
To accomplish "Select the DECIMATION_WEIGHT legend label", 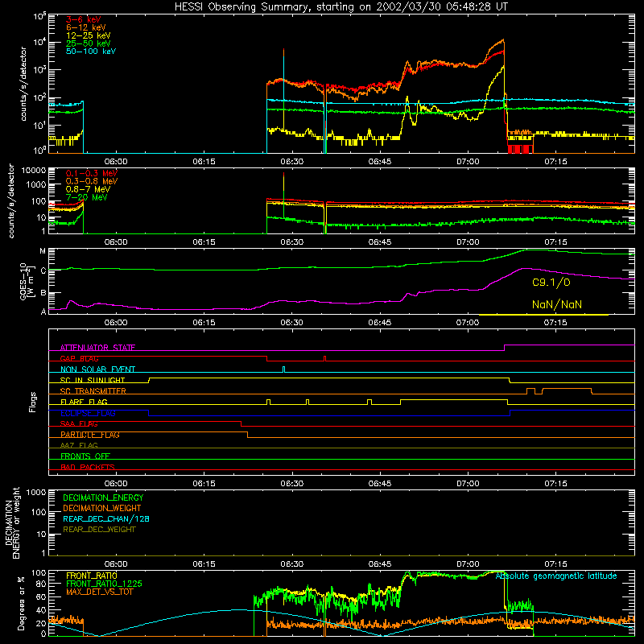I will click(102, 509).
